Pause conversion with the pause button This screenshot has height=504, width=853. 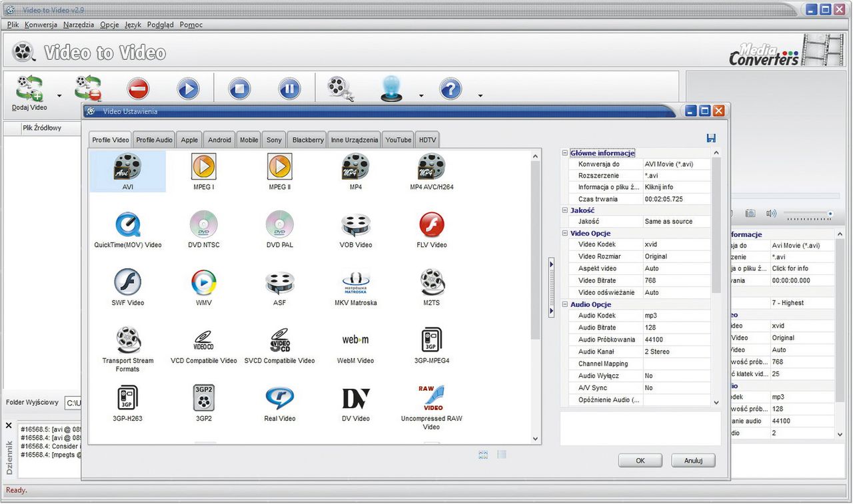[289, 88]
